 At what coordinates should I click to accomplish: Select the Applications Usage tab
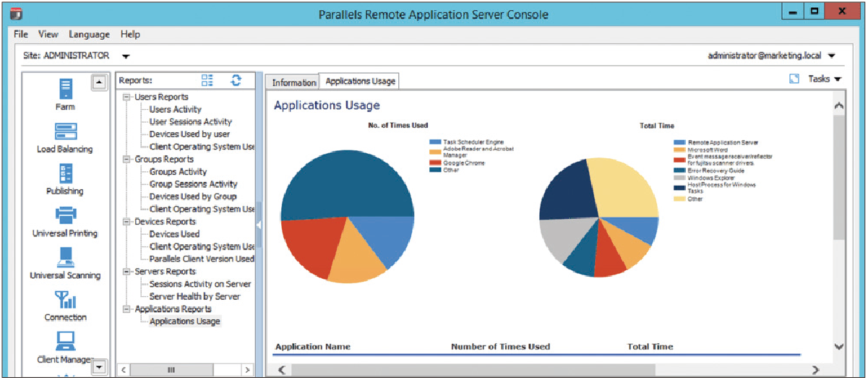(x=360, y=81)
